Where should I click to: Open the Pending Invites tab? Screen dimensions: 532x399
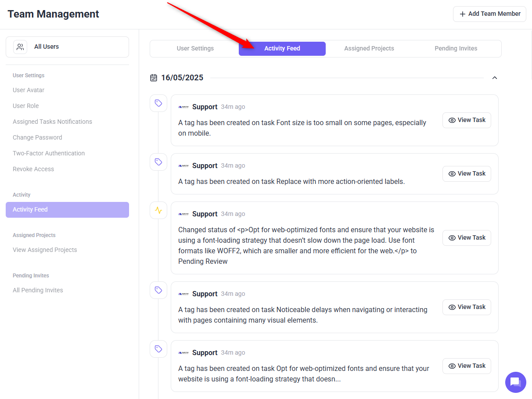click(456, 49)
